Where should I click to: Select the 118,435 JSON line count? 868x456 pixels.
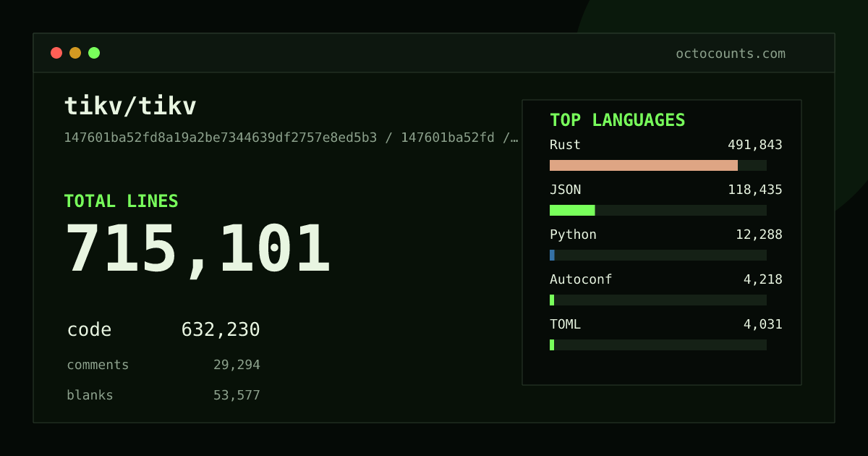coord(755,190)
